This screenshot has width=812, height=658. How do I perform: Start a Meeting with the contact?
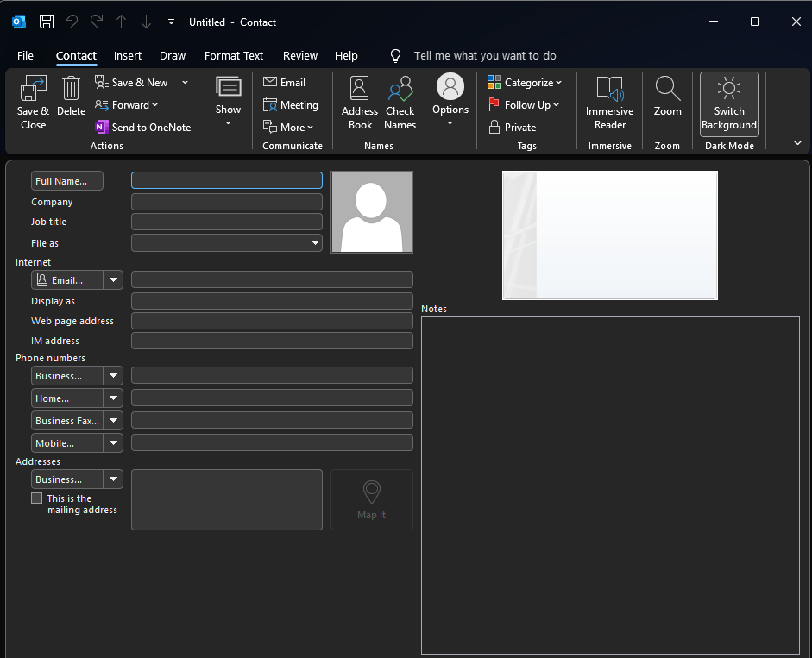[291, 105]
